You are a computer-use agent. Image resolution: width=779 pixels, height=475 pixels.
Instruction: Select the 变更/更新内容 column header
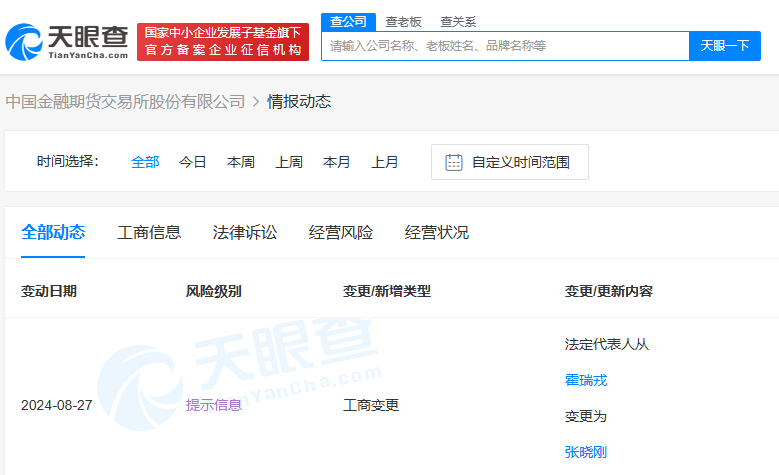tap(609, 292)
